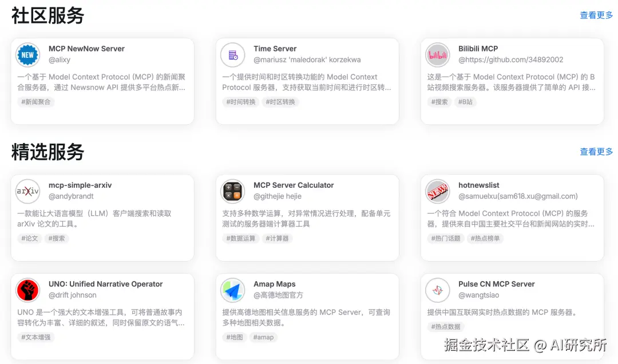Click the Bilibili MCP pink logo icon
The width and height of the screenshot is (618, 364).
pyautogui.click(x=438, y=55)
